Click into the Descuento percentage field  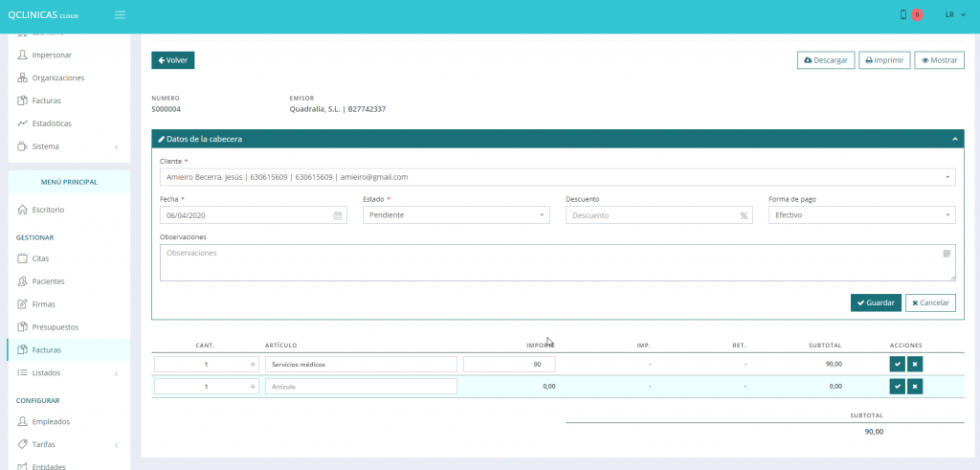[x=652, y=215]
